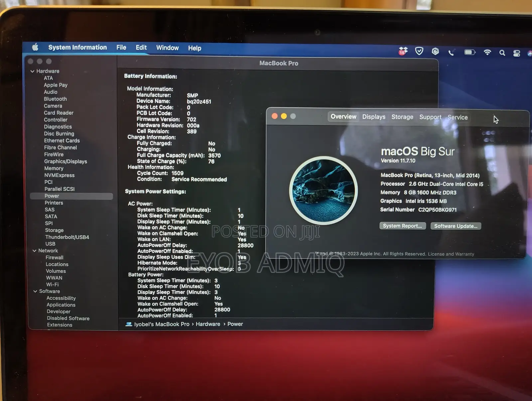Click the hexagon security icon in menu bar
The width and height of the screenshot is (532, 401).
pos(435,51)
